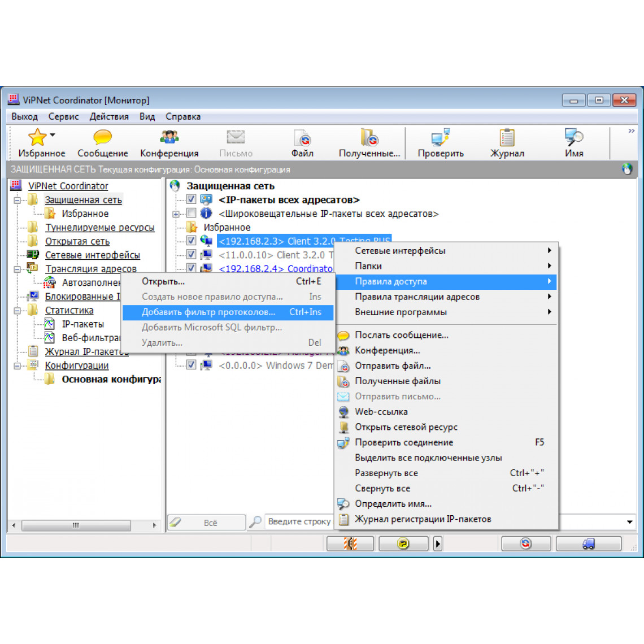Click the Web-ссылка globe icon in the menu
644x644 pixels.
(343, 412)
